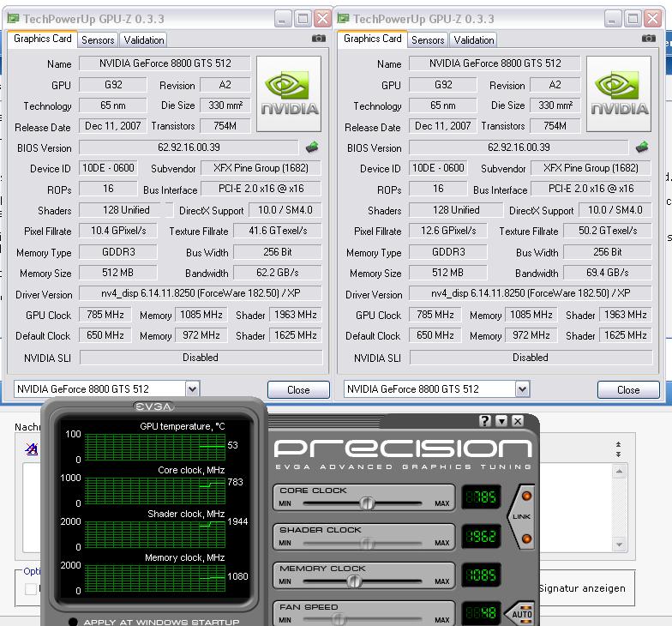
Task: Click the Memory Clock slider handle
Action: click(354, 581)
